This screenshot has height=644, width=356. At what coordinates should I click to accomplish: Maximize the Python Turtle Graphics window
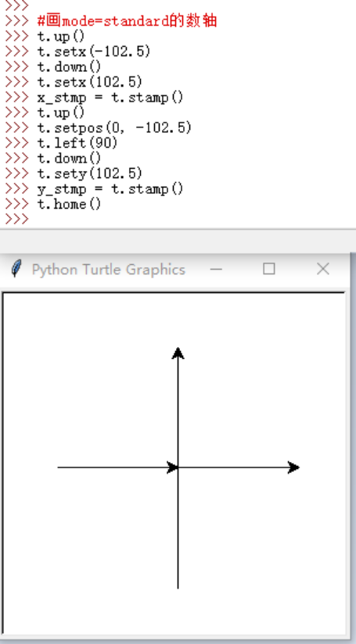(x=269, y=269)
